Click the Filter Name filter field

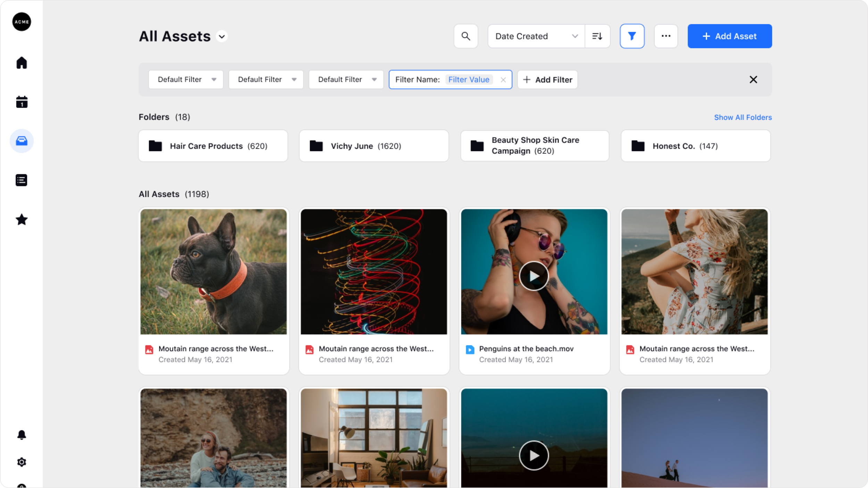point(450,79)
